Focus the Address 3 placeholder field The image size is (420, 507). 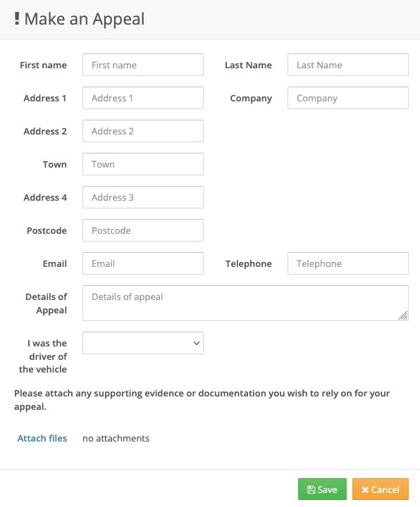click(x=143, y=197)
